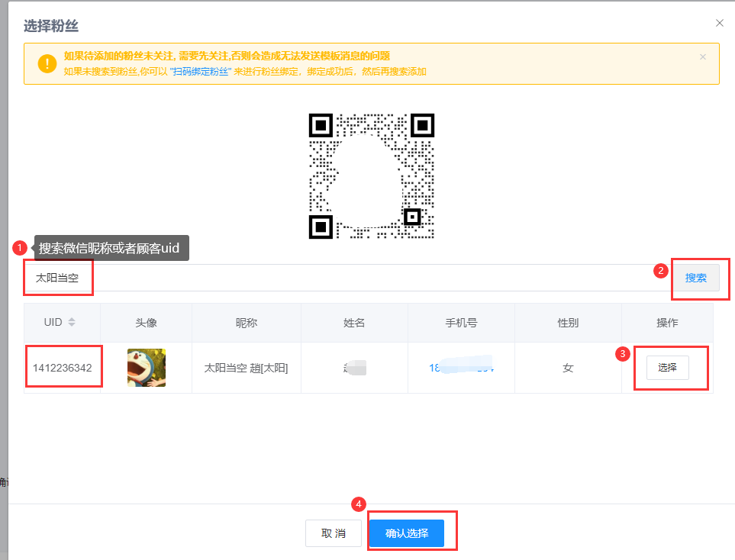Image resolution: width=735 pixels, height=560 pixels.
Task: Click the UID value 1412236342
Action: pyautogui.click(x=63, y=368)
